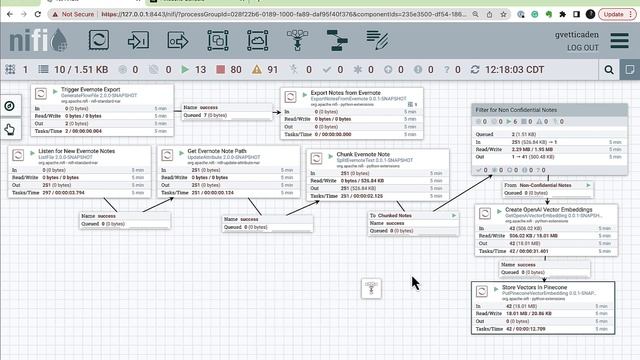Click the gvetticaden username text
The width and height of the screenshot is (640, 360).
pyautogui.click(x=576, y=35)
